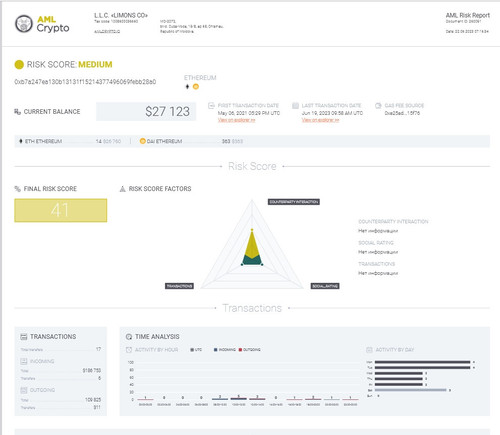Screen dimensions: 500x435
Task: Click the Final Risk Score percent icon
Action: point(18,189)
